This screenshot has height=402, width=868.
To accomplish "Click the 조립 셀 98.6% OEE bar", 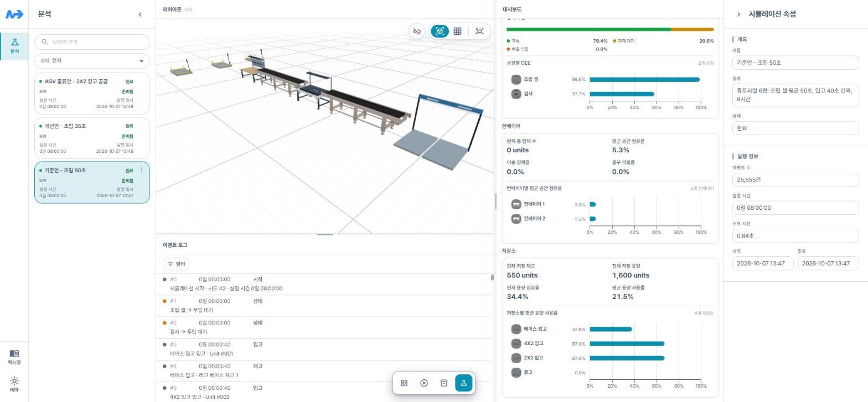I will [x=644, y=80].
